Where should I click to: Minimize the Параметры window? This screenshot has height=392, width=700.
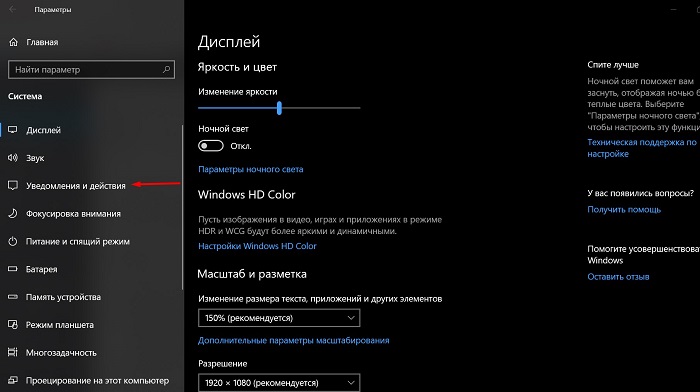[x=673, y=9]
